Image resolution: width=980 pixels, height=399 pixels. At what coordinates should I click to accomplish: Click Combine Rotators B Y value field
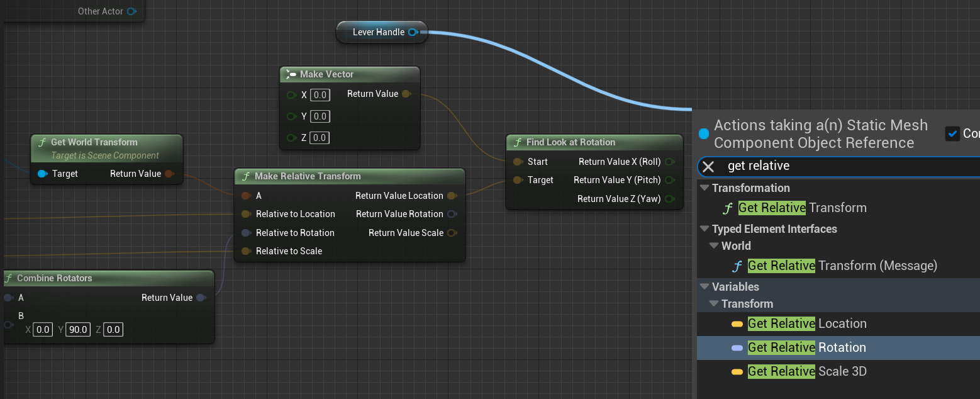coord(78,329)
